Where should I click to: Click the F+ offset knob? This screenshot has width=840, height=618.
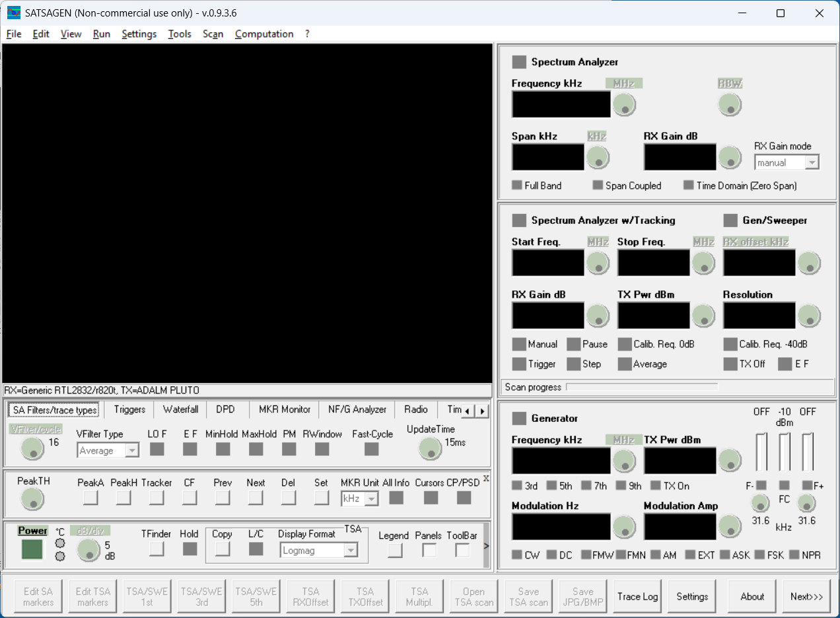(806, 504)
